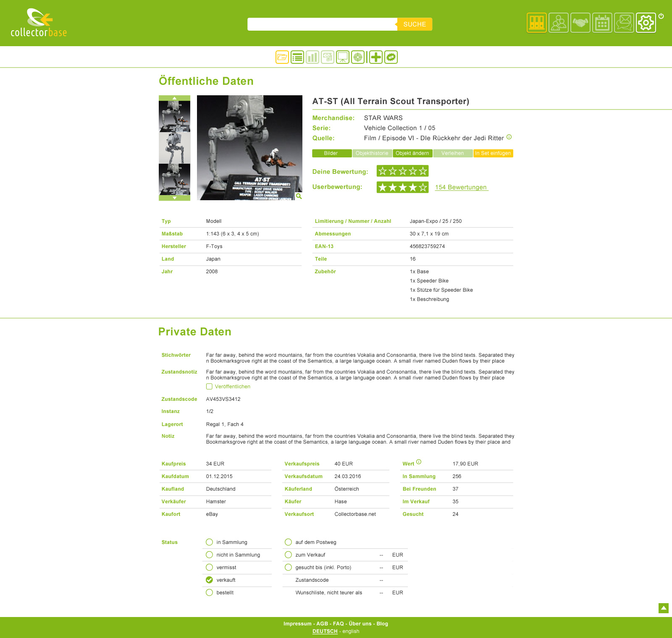Open the community members icon
The height and width of the screenshot is (638, 672).
pos(559,23)
